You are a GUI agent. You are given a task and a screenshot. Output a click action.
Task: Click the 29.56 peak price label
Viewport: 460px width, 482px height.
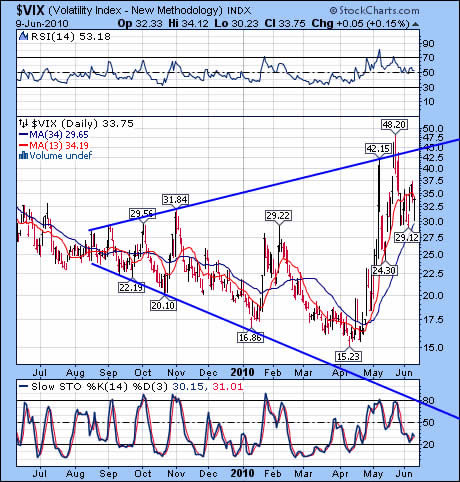143,214
